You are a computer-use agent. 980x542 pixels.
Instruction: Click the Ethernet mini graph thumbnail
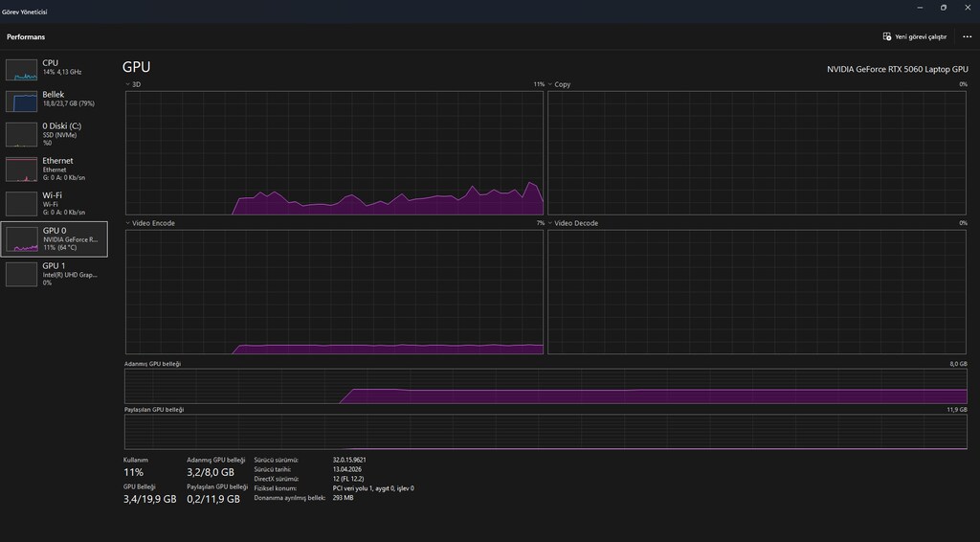(x=21, y=169)
